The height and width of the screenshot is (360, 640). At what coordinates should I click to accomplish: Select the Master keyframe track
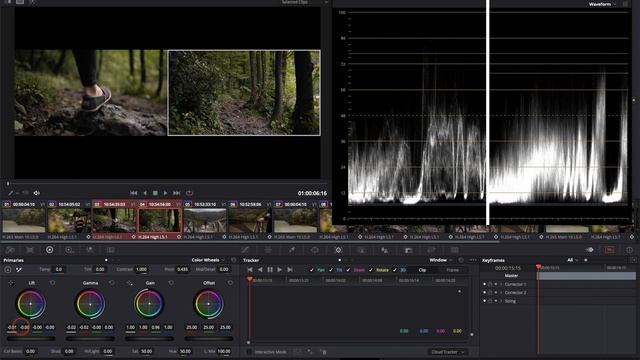[x=511, y=276]
